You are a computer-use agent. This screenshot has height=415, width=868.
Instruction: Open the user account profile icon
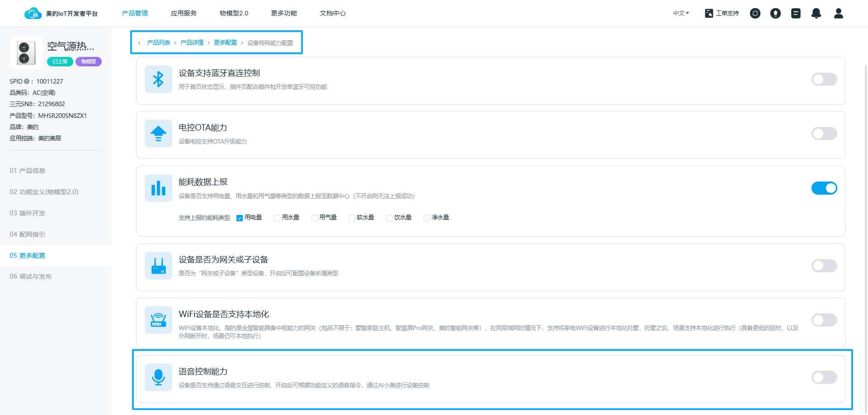coord(838,14)
